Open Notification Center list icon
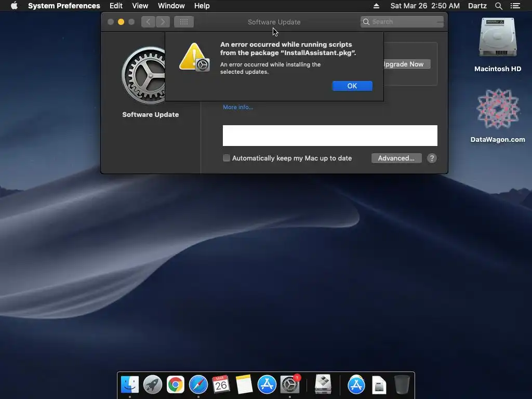Image resolution: width=532 pixels, height=399 pixels. (515, 6)
